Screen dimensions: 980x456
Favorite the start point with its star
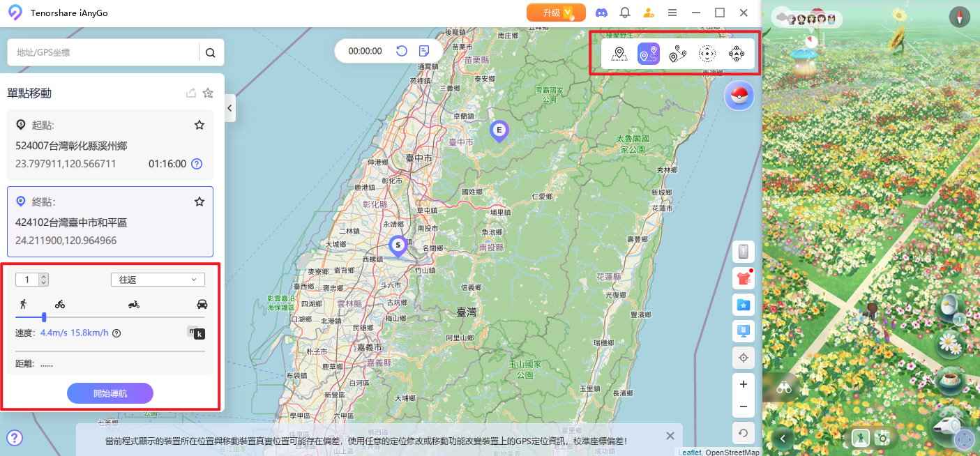pos(199,125)
